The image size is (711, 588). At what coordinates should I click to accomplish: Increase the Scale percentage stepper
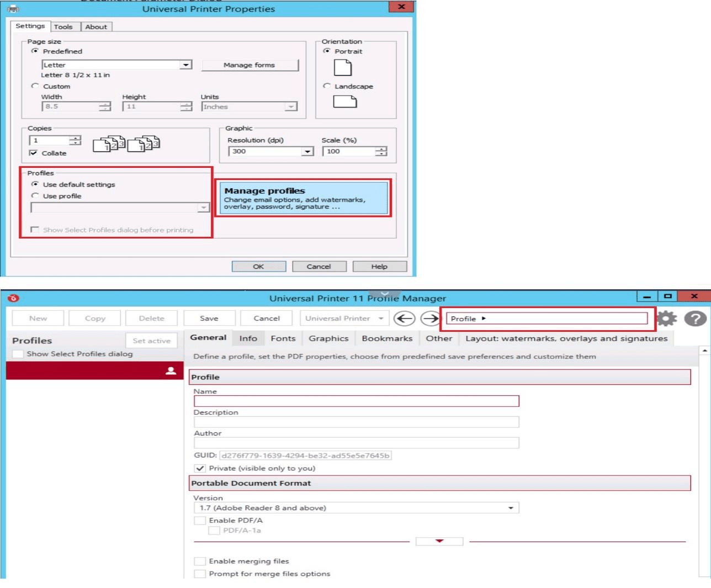[381, 149]
